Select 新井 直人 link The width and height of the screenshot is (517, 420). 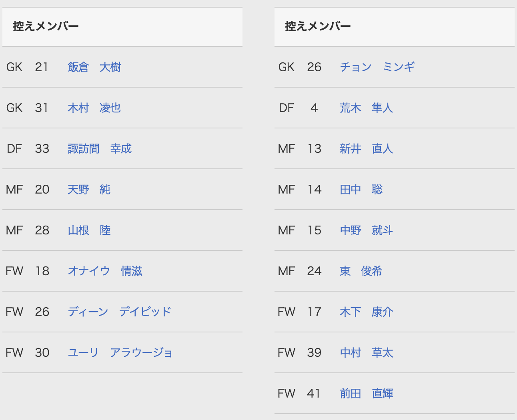coord(366,148)
